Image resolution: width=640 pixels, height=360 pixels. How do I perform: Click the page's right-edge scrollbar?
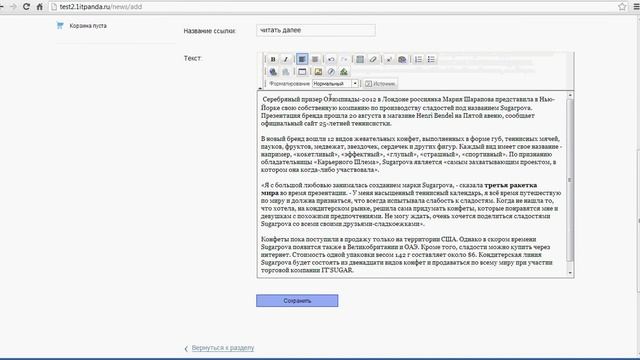point(638,220)
